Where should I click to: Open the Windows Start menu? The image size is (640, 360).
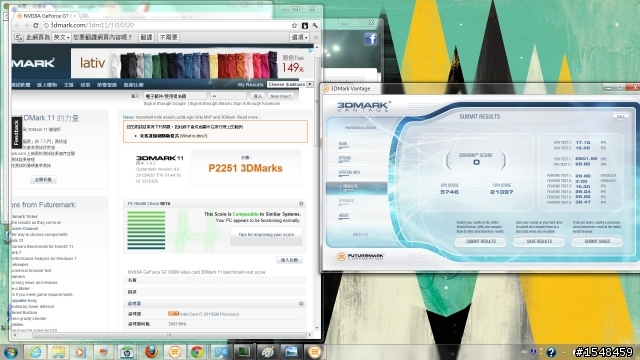[x=10, y=352]
